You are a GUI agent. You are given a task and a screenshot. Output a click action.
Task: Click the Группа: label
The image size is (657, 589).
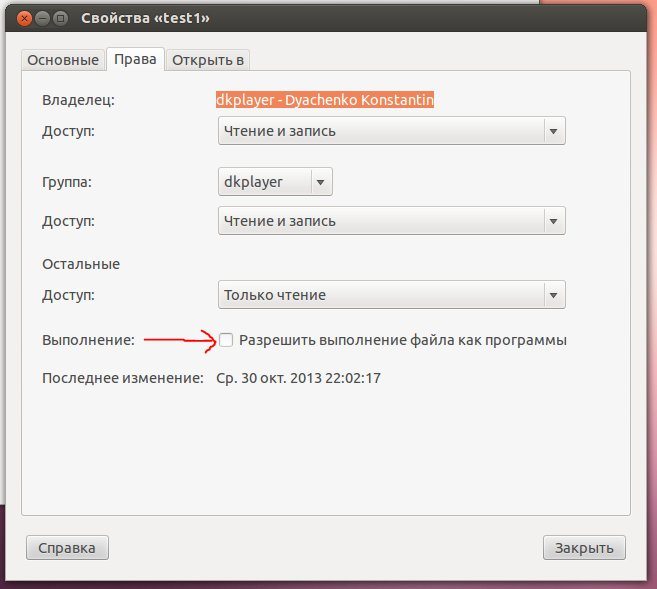coord(67,182)
